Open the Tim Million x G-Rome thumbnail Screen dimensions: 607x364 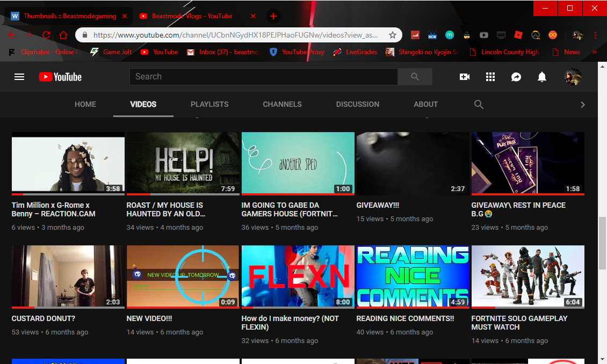pos(68,164)
